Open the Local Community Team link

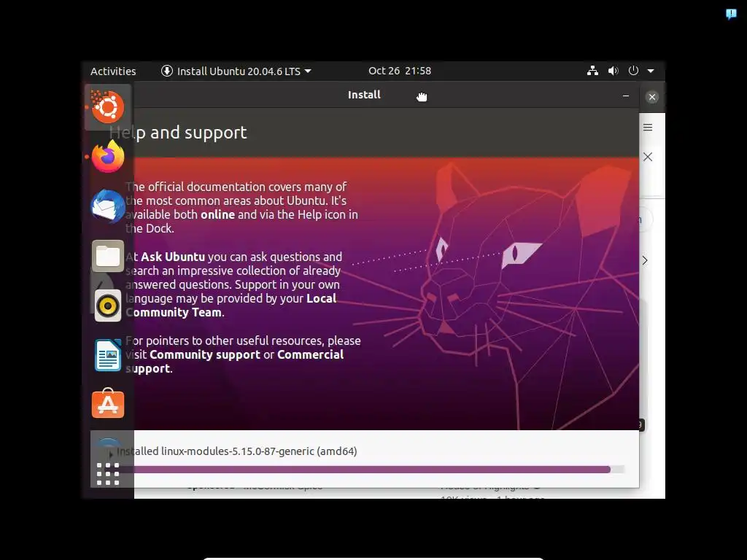pyautogui.click(x=231, y=306)
